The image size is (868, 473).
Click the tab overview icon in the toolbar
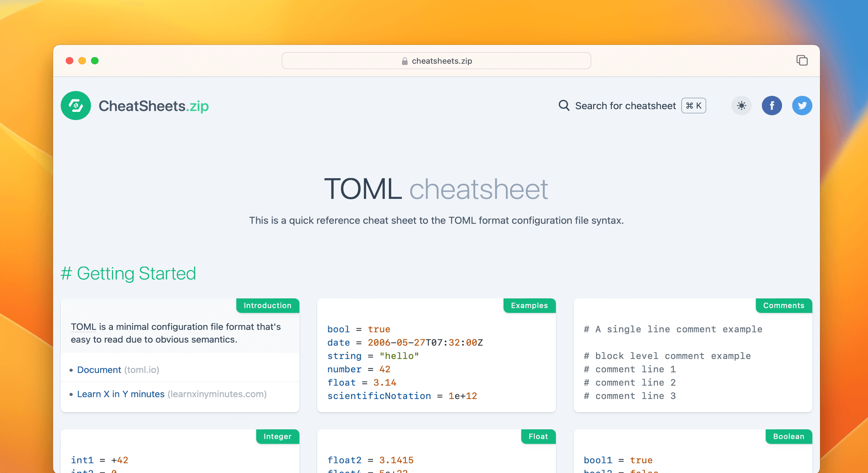[802, 60]
